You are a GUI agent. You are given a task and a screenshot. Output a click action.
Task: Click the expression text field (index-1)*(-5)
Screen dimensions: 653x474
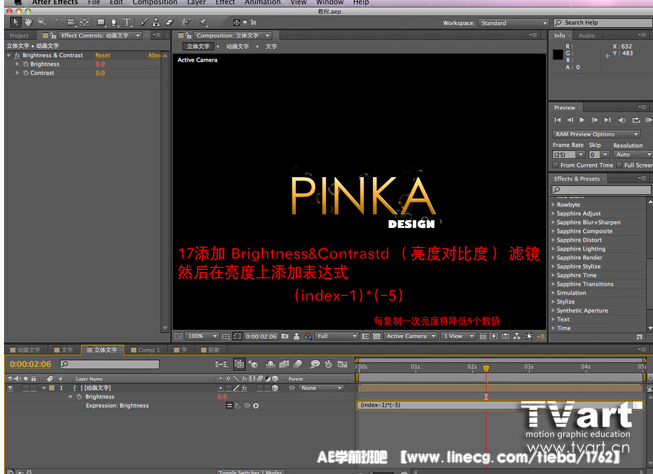pyautogui.click(x=500, y=405)
